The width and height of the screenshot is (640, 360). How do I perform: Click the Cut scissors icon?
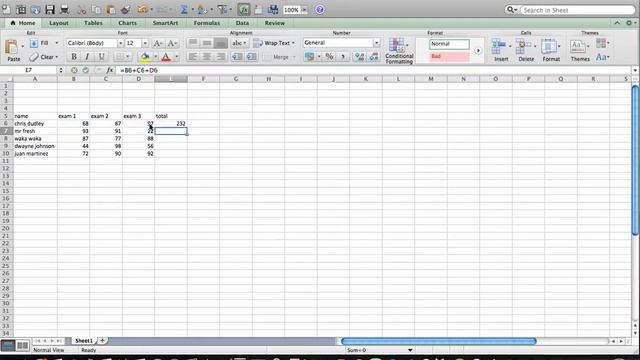[82, 9]
